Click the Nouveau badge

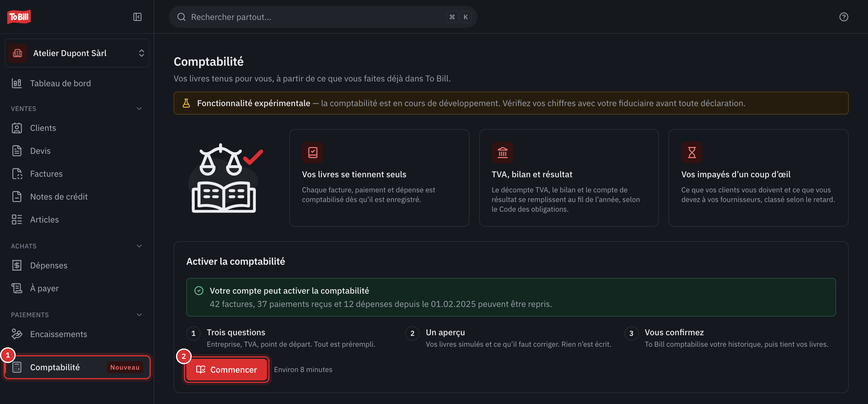point(125,367)
